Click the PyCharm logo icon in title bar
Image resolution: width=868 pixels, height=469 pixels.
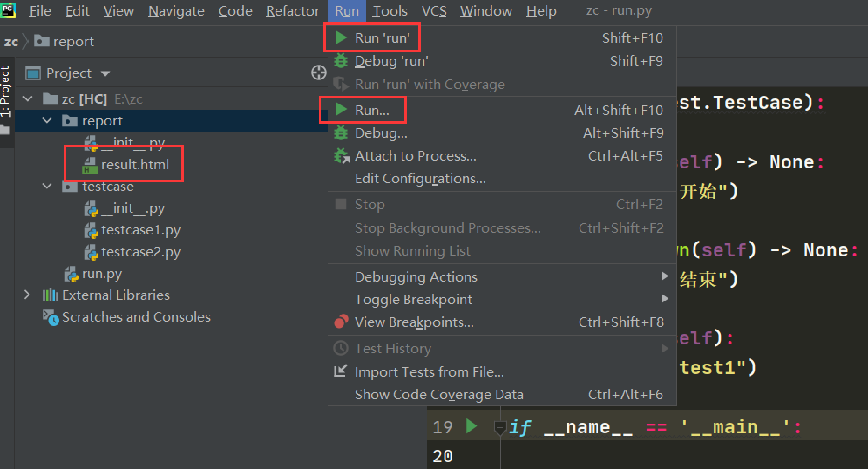tap(8, 10)
